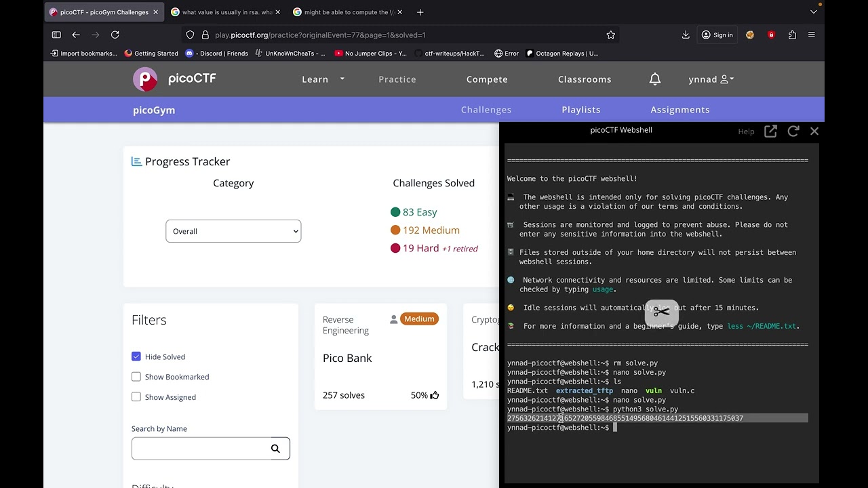This screenshot has height=488, width=868.
Task: Open the list all tabs chevron
Action: 814,12
